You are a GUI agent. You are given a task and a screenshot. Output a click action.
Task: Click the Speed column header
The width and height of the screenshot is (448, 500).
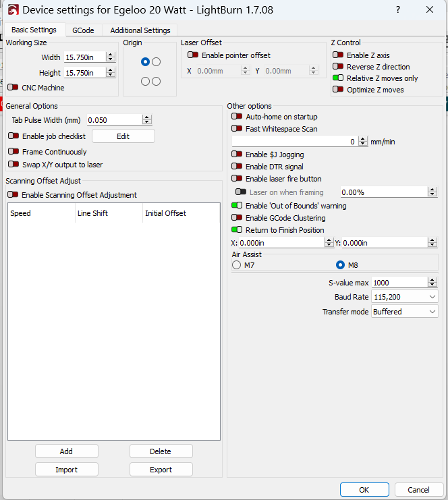click(x=41, y=213)
